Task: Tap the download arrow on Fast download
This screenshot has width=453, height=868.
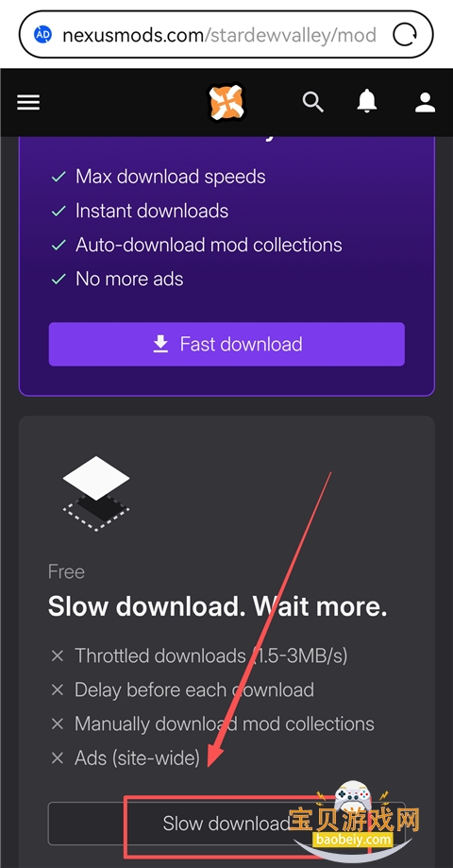Action: [160, 344]
